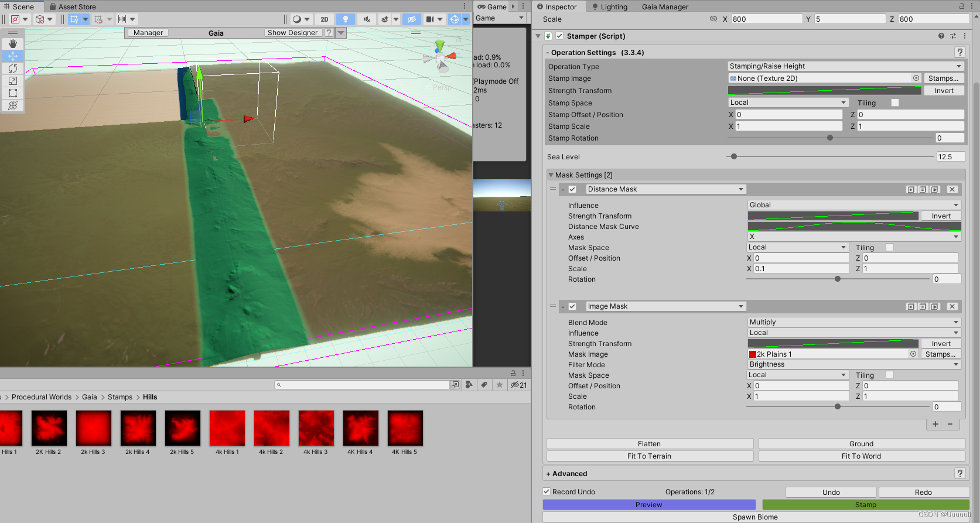This screenshot has width=980, height=523.
Task: Toggle scale constrain proportions link icon
Action: [x=713, y=19]
